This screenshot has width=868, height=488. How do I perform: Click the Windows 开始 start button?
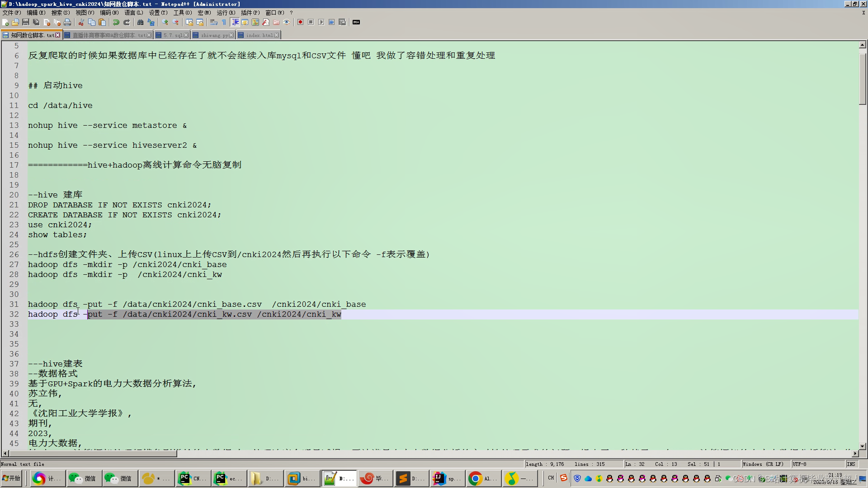point(12,478)
